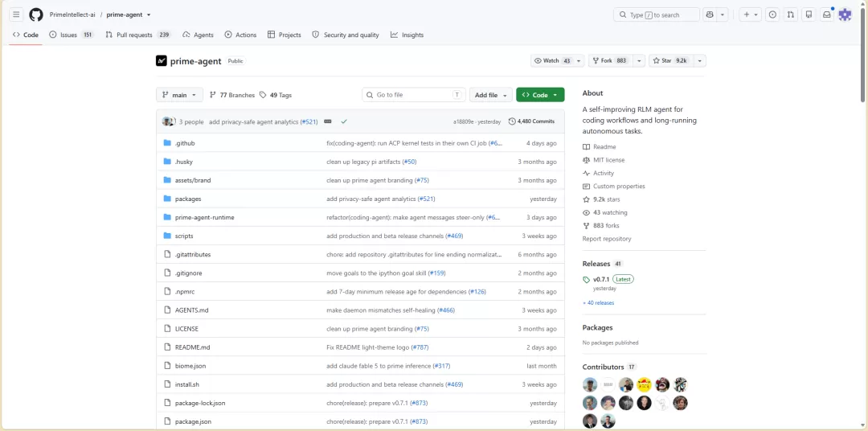Click the Go to file search field
The width and height of the screenshot is (868, 431).
pos(414,95)
